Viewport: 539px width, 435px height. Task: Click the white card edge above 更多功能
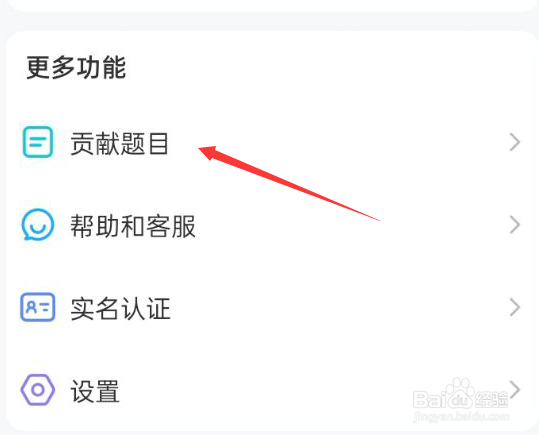pyautogui.click(x=270, y=6)
